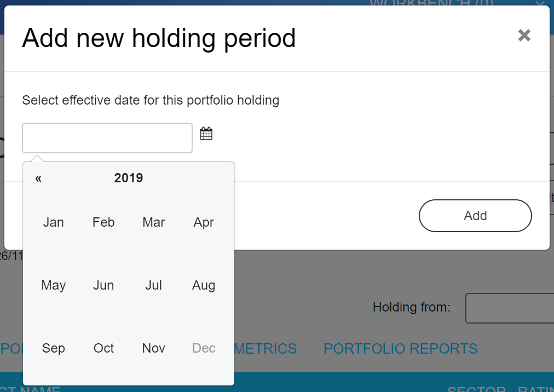554x392 pixels.
Task: Click the calendar icon beside date field
Action: tap(206, 133)
